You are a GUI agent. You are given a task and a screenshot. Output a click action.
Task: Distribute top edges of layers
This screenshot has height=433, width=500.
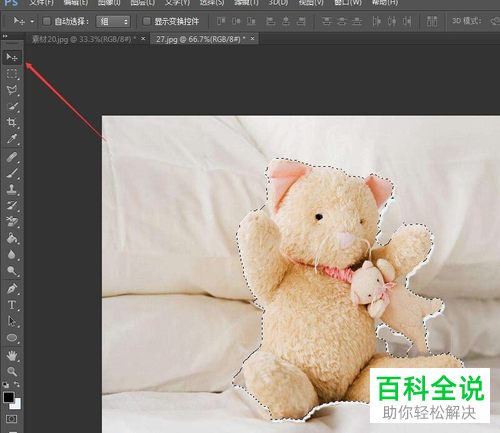click(327, 21)
